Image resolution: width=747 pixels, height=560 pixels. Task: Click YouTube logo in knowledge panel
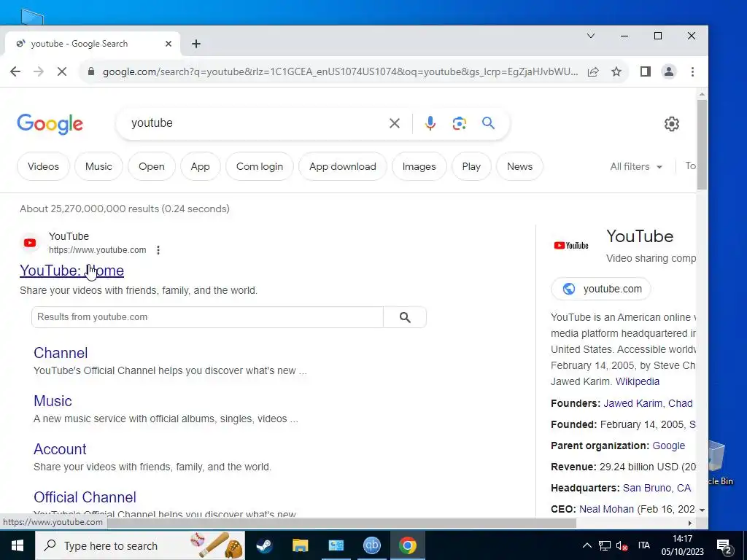571,246
